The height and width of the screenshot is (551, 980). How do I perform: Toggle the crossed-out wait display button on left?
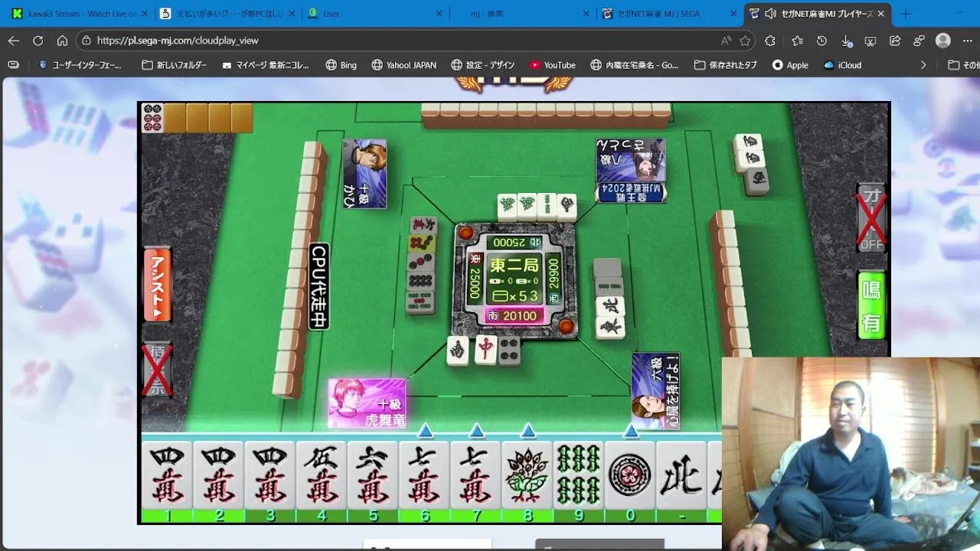click(x=157, y=370)
